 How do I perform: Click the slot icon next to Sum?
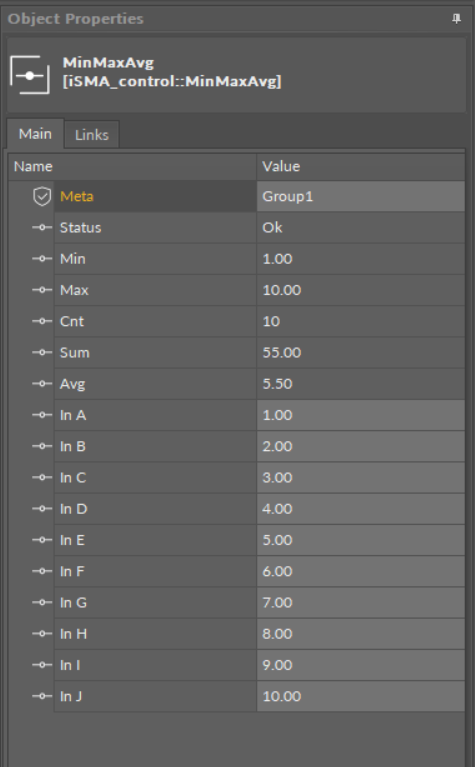pyautogui.click(x=42, y=353)
